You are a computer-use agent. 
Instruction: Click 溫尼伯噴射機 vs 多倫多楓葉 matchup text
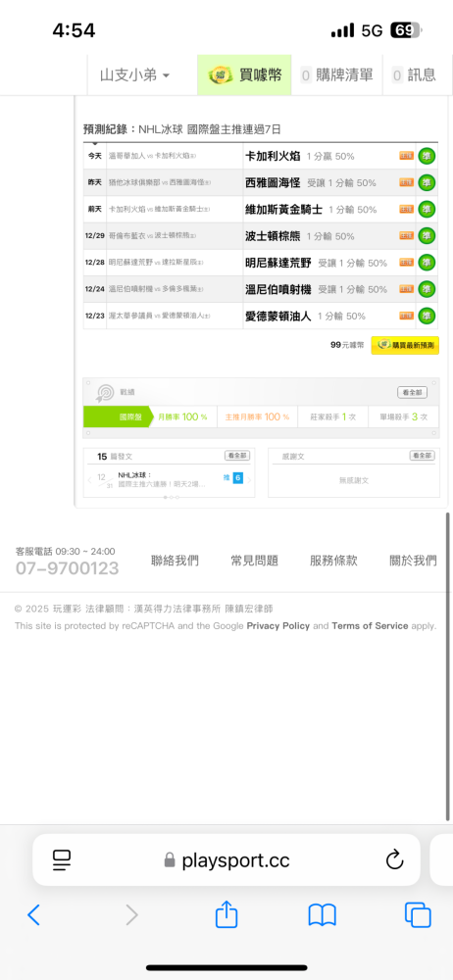[156, 289]
